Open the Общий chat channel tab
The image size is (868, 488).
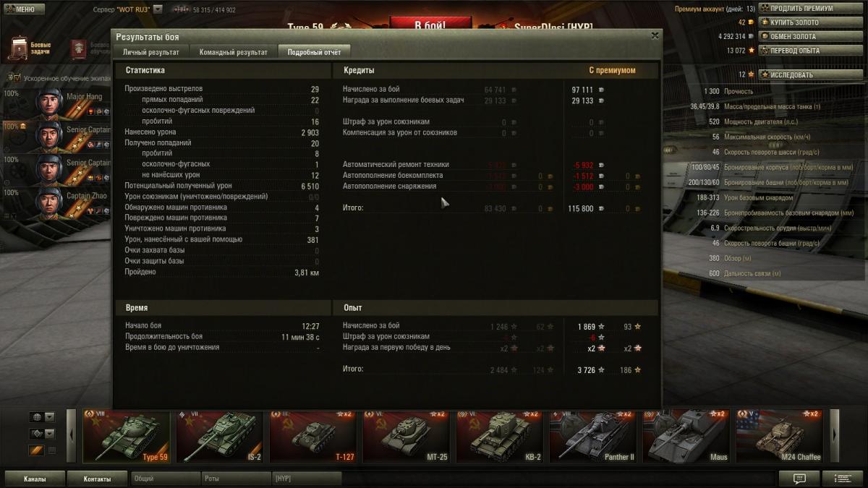point(165,479)
